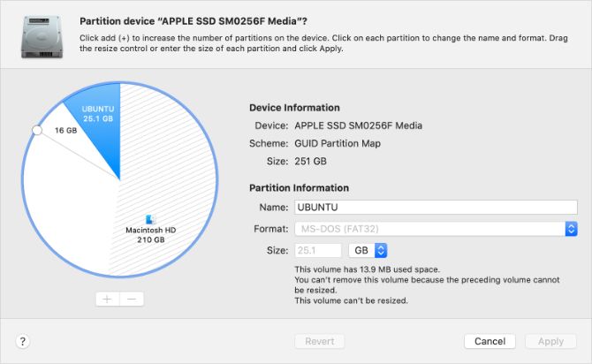
Task: Open help with the question mark button
Action: pos(23,341)
